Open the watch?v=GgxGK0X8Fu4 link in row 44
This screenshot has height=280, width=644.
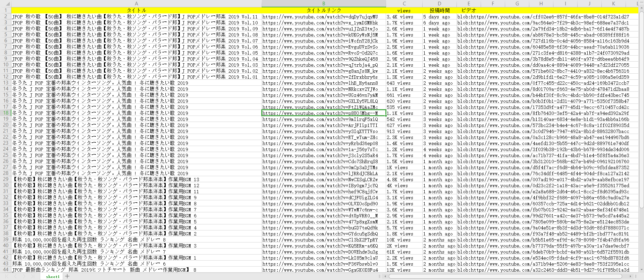320,270
